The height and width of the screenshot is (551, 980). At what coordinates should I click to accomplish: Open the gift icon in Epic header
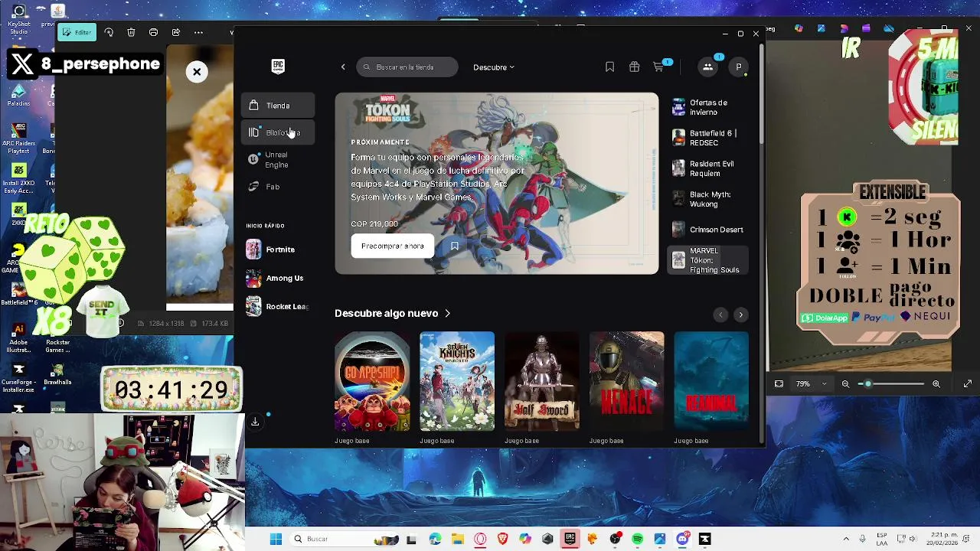pos(634,67)
